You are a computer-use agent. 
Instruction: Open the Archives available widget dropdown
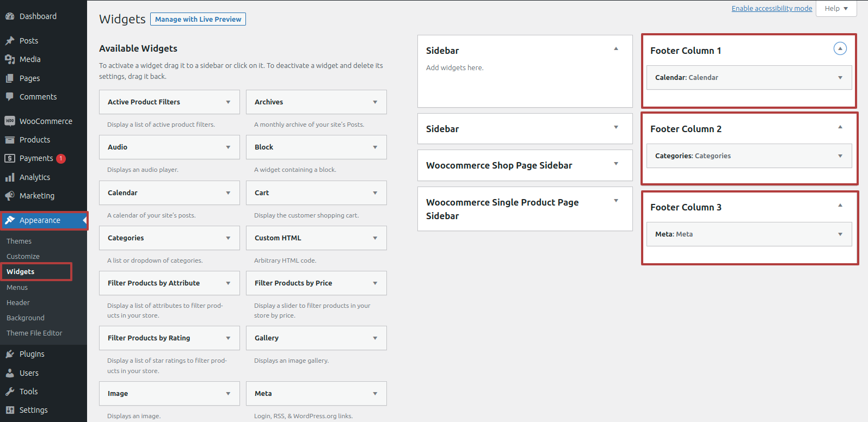374,102
